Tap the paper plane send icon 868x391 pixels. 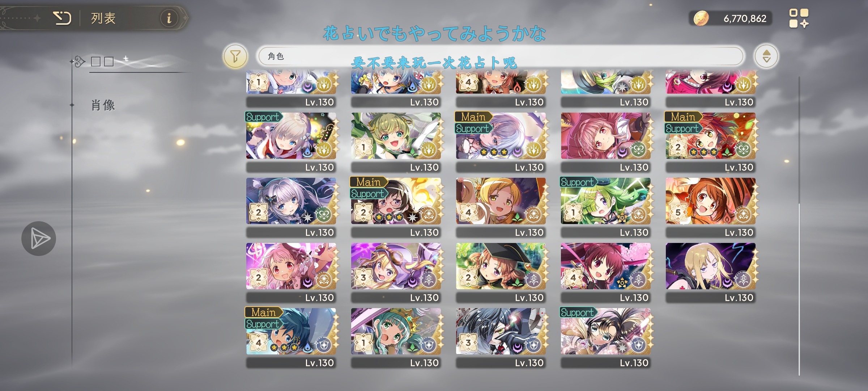click(x=39, y=239)
